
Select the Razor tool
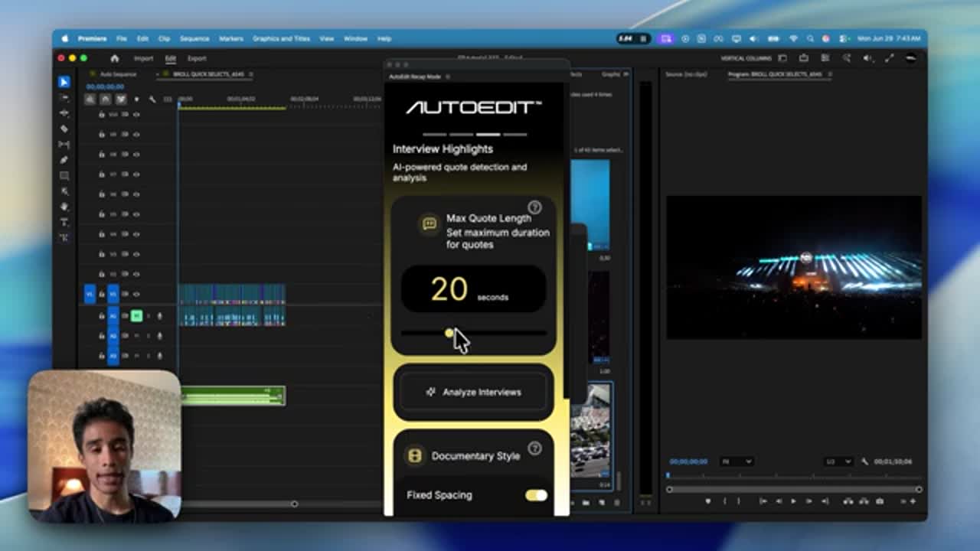[64, 129]
